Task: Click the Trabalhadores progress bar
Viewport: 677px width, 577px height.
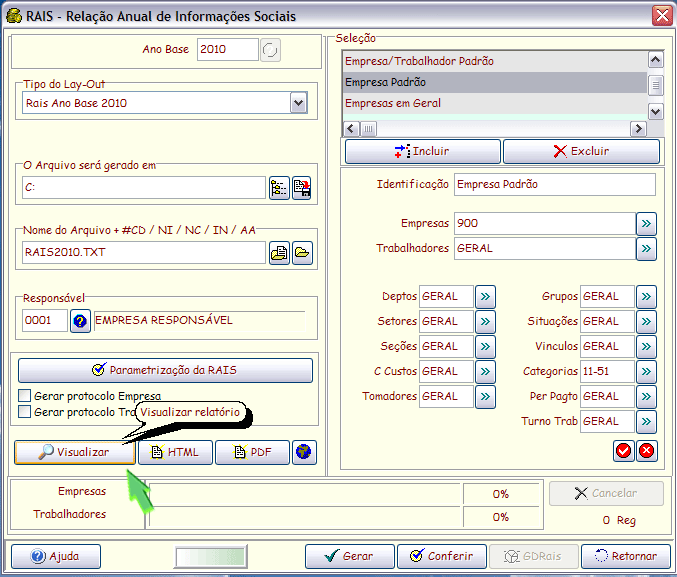Action: click(304, 517)
